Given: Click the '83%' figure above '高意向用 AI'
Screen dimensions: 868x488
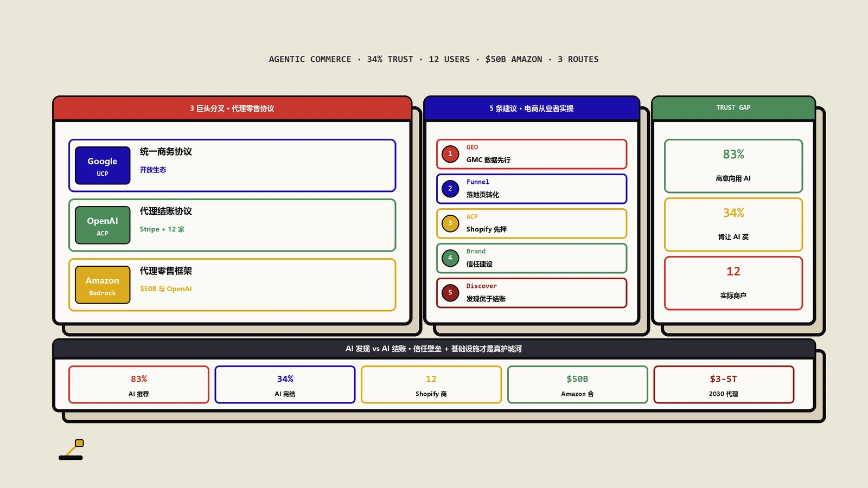Looking at the screenshot, I should [x=733, y=155].
